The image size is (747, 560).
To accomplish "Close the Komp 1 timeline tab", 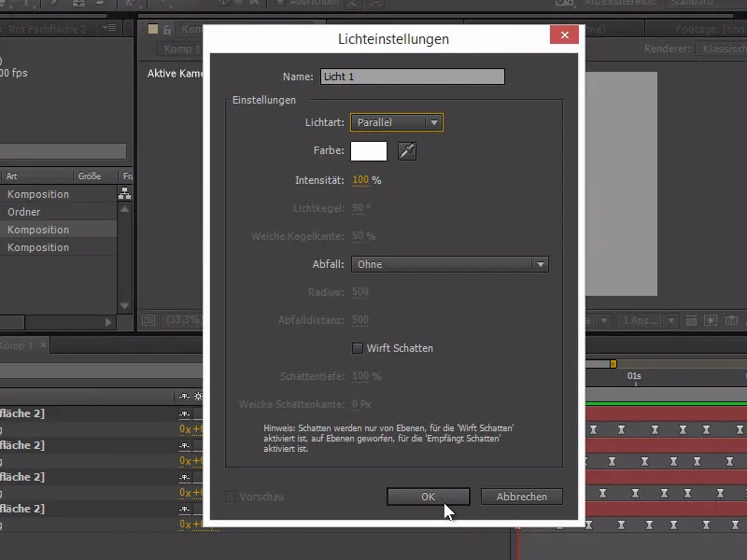I will click(43, 344).
